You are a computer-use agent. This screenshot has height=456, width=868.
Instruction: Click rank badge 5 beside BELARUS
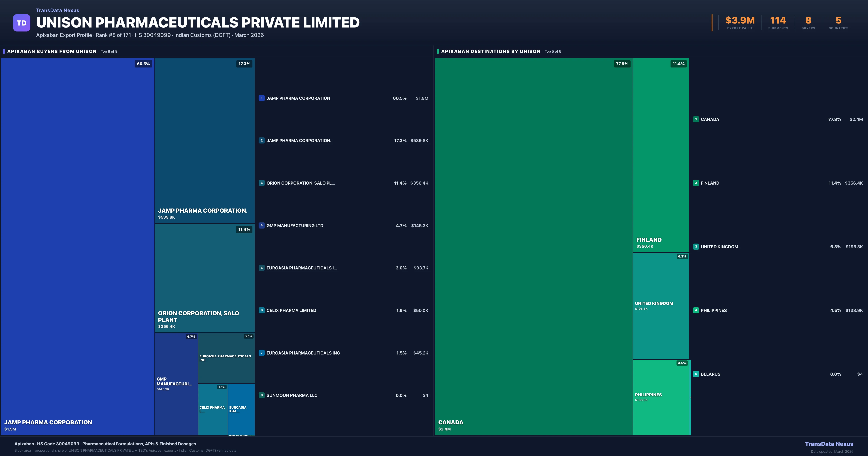[696, 374]
